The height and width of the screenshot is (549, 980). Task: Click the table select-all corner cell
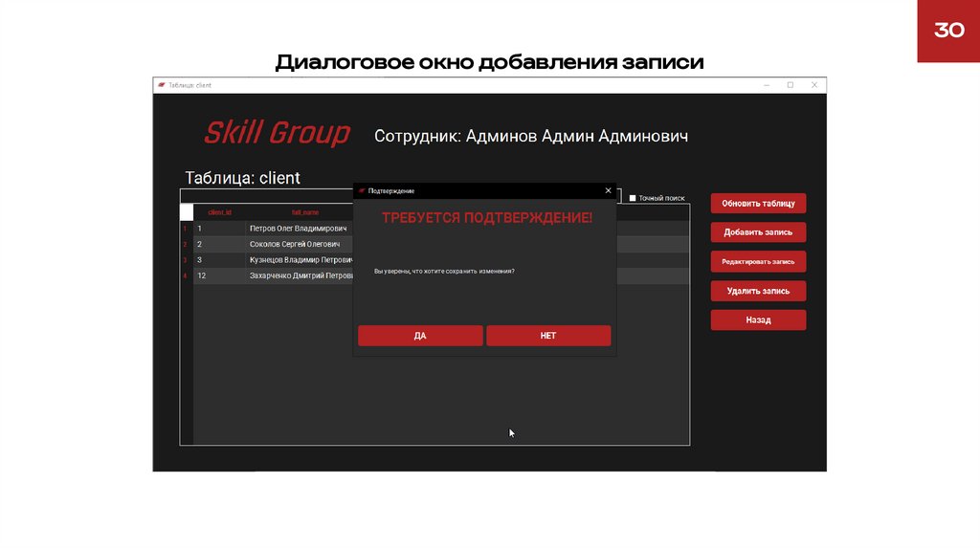click(187, 212)
